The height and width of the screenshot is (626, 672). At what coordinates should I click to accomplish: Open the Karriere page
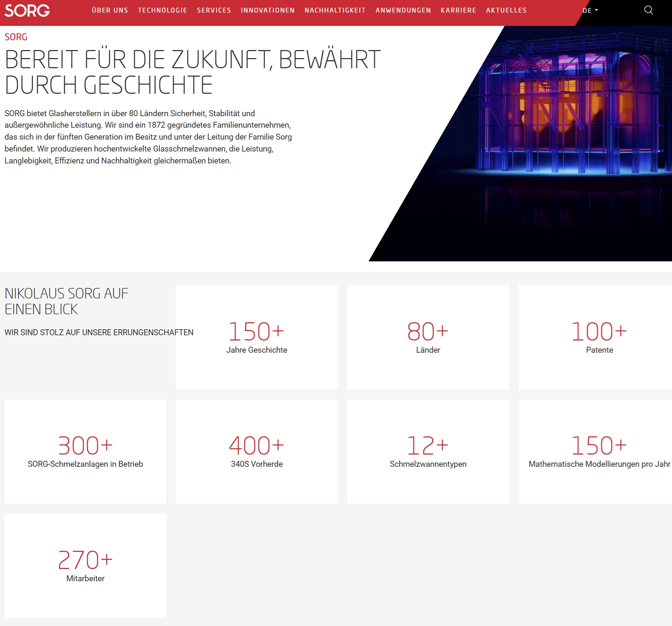[458, 10]
